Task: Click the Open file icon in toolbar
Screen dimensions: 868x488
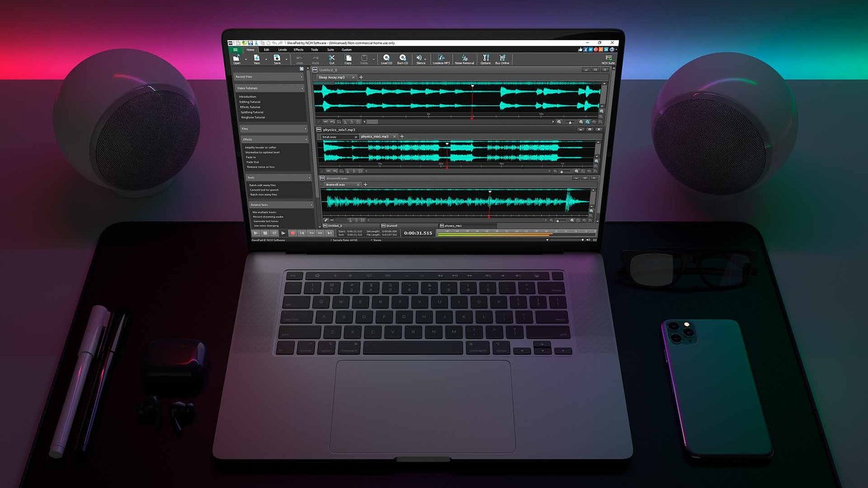Action: pyautogui.click(x=236, y=59)
